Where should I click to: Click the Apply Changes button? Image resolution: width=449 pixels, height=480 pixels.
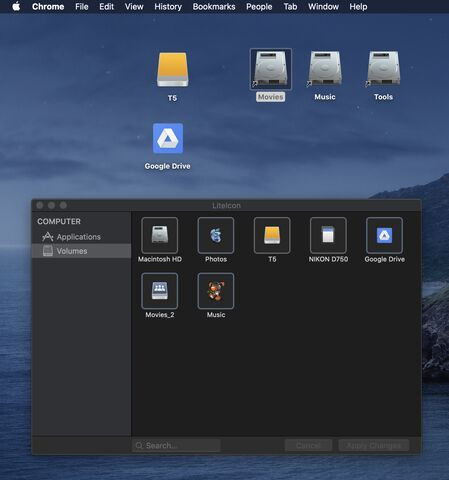tap(374, 445)
